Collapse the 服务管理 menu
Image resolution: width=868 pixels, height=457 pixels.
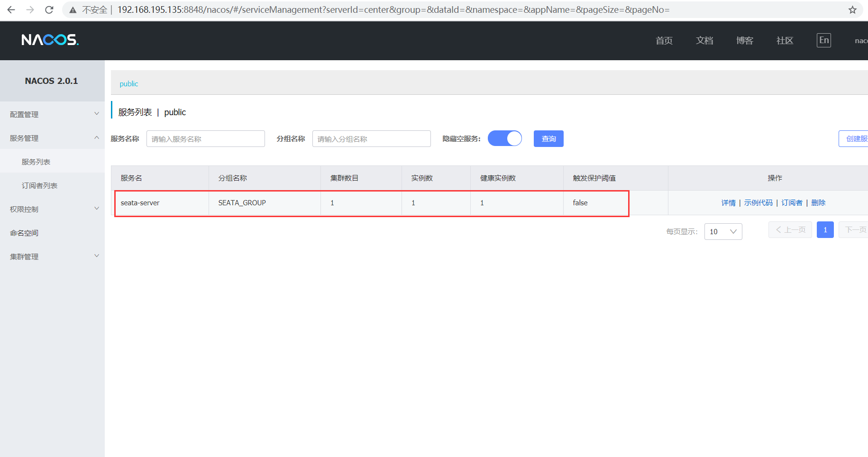(52, 138)
